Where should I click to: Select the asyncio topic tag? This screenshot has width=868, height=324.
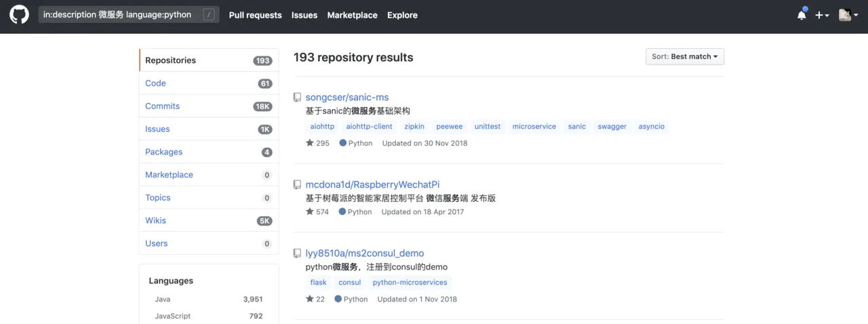(652, 127)
